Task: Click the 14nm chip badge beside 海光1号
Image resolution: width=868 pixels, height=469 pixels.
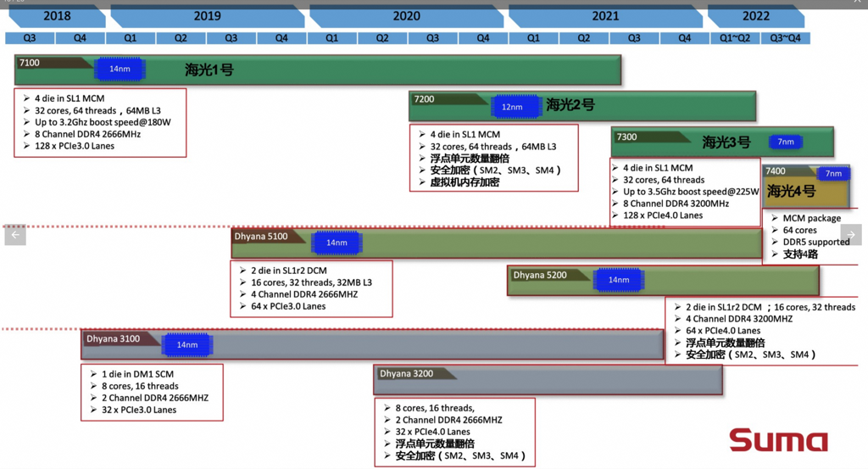Action: [x=120, y=70]
